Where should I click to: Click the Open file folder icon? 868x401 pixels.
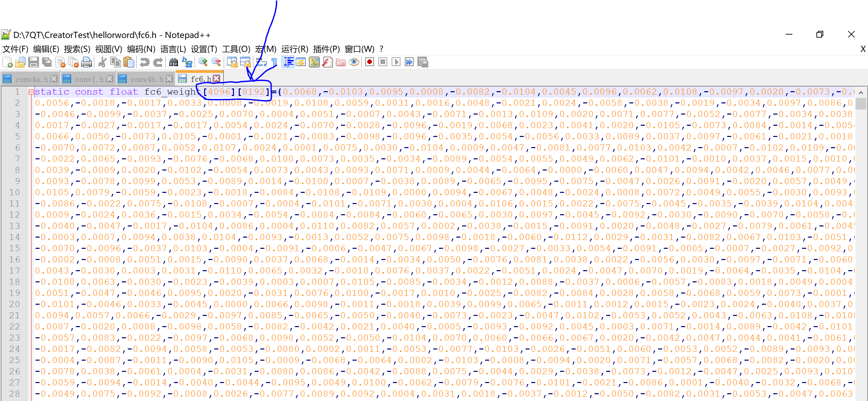(x=20, y=62)
